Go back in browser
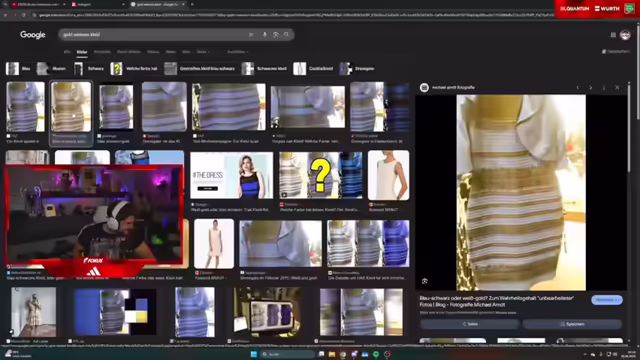 pyautogui.click(x=5, y=15)
